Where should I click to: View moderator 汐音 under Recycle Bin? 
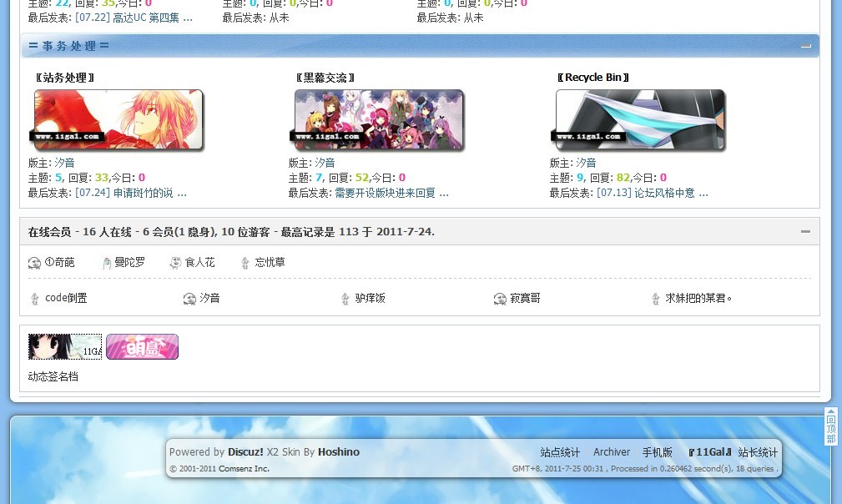(586, 163)
